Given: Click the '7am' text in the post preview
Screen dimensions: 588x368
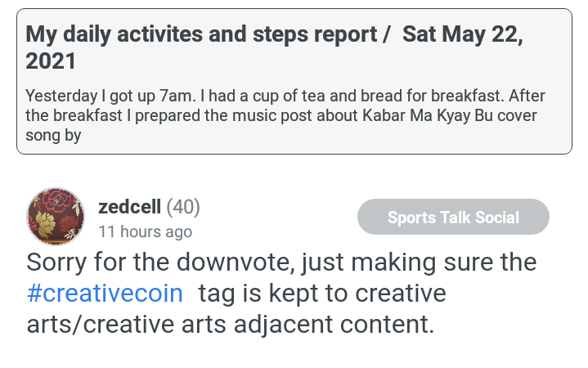Looking at the screenshot, I should [177, 96].
